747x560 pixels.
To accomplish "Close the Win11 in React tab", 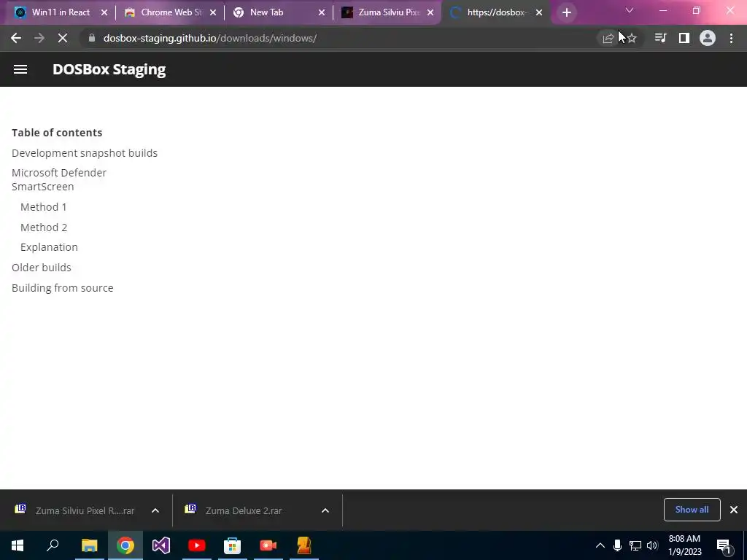I will coord(104,12).
